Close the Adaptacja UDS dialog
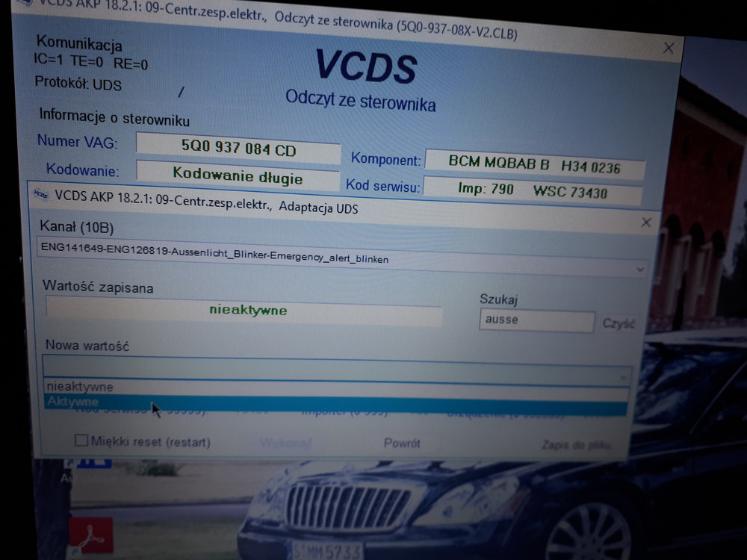Image resolution: width=747 pixels, height=560 pixels. [x=646, y=223]
